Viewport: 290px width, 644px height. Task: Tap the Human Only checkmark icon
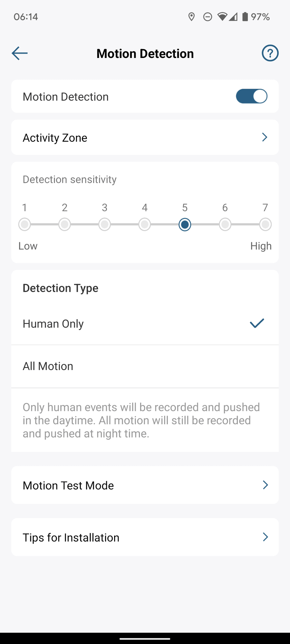257,323
